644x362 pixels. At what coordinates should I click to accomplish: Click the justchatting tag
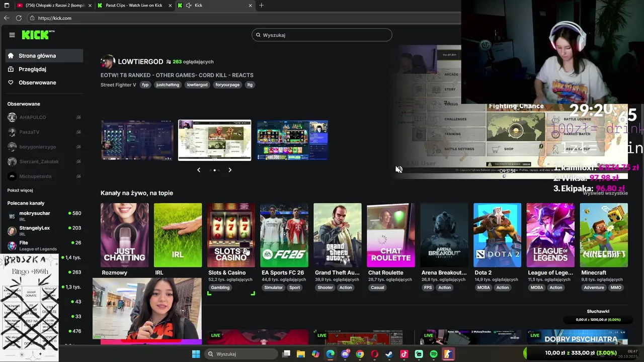168,85
